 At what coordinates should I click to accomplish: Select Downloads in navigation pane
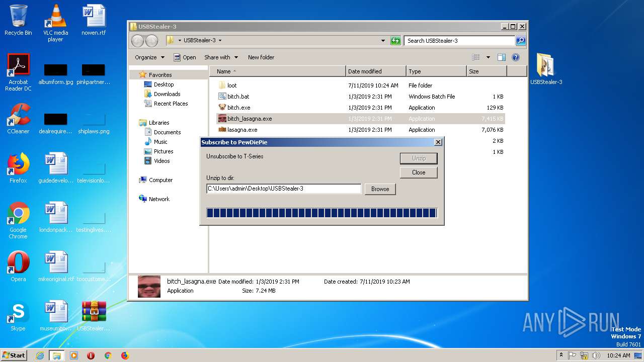162,94
